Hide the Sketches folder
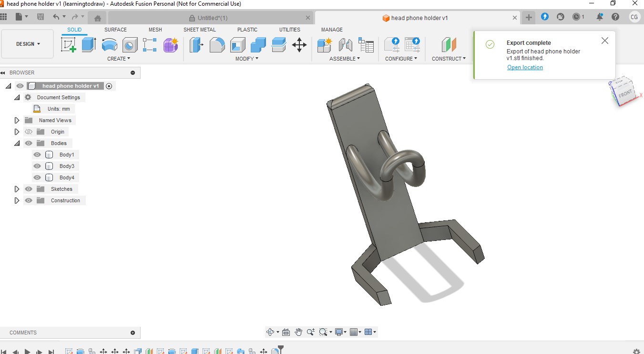The width and height of the screenshot is (644, 354). [29, 189]
